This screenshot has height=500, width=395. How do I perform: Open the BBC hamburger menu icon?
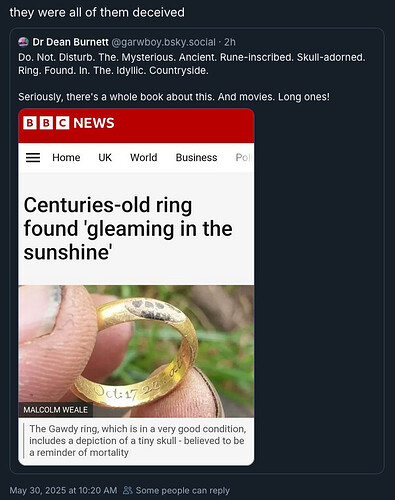click(x=33, y=157)
